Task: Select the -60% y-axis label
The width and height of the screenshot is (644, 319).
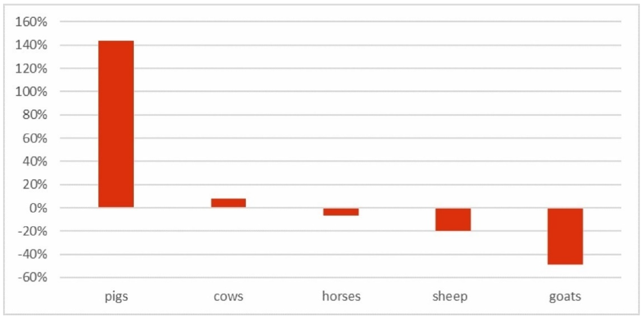Action: [x=33, y=278]
